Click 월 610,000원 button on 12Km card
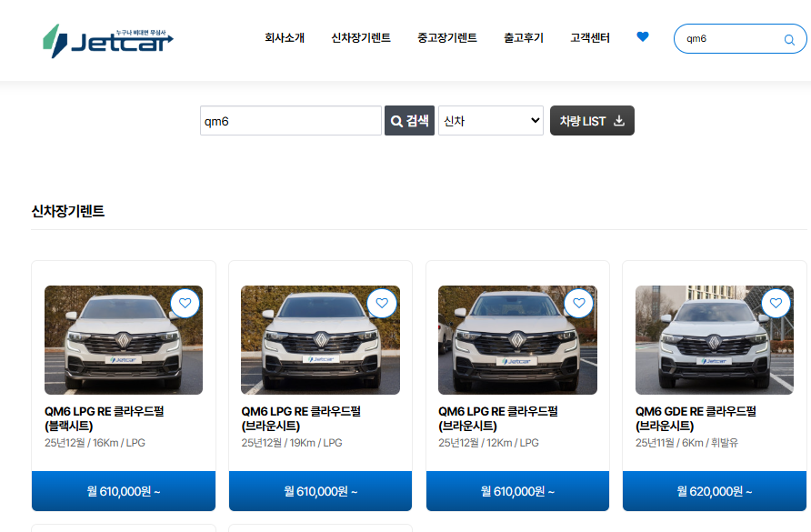The width and height of the screenshot is (811, 532). (x=517, y=490)
